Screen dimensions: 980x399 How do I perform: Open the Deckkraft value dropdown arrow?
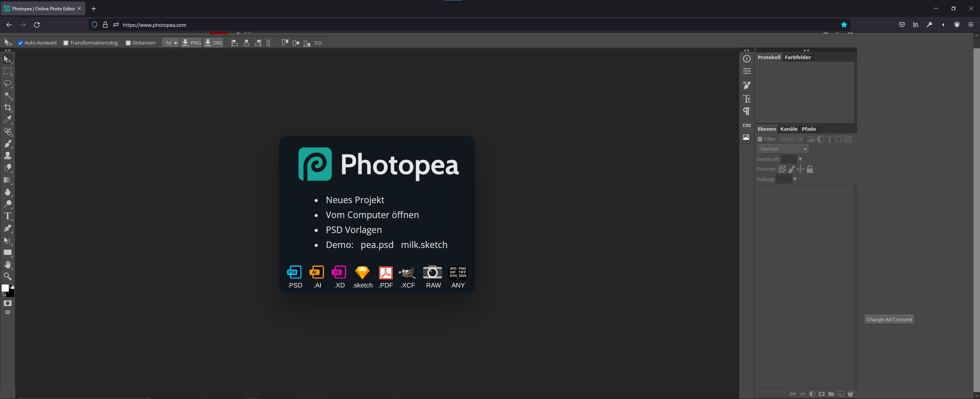click(x=800, y=159)
